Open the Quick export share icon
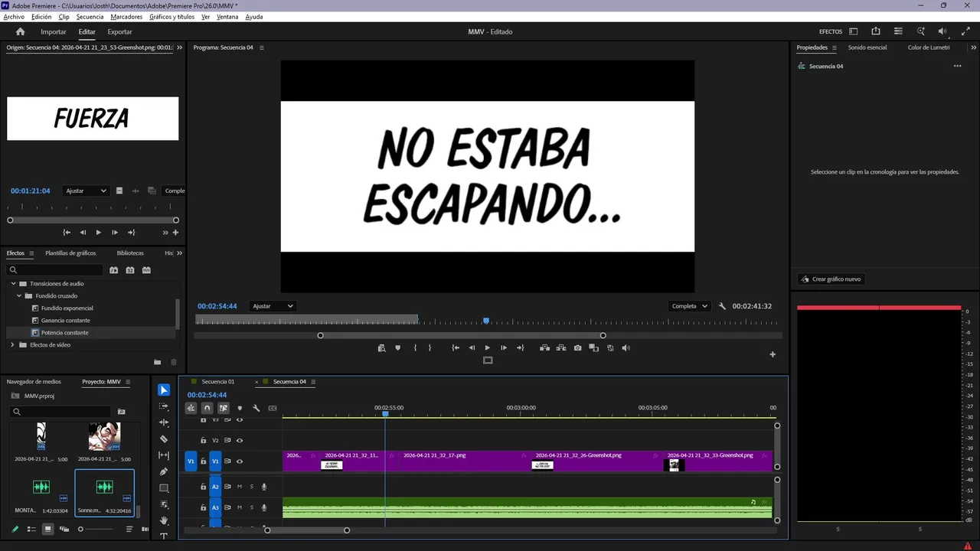980x551 pixels. [876, 31]
